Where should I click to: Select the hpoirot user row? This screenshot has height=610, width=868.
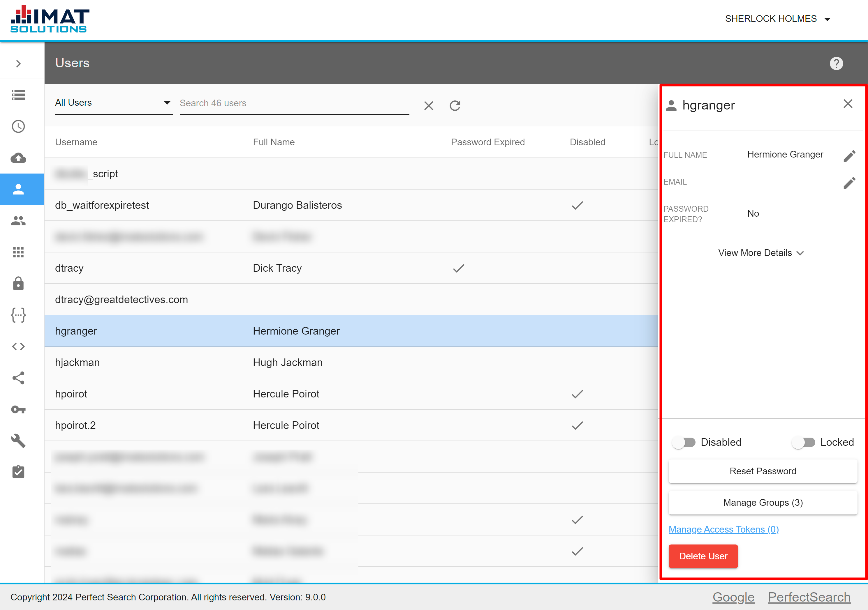(351, 394)
